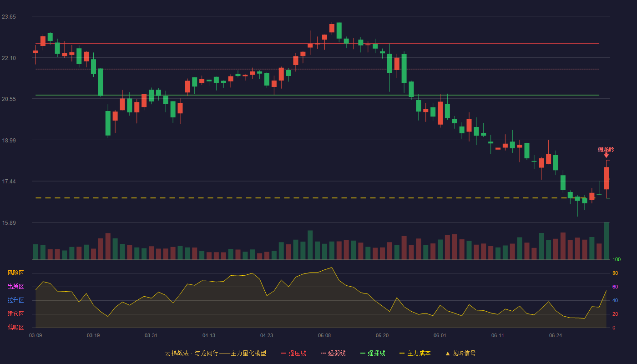This screenshot has width=637, height=364.
Task: Click the 龙吟信号 triangle legend icon
Action: click(x=447, y=353)
